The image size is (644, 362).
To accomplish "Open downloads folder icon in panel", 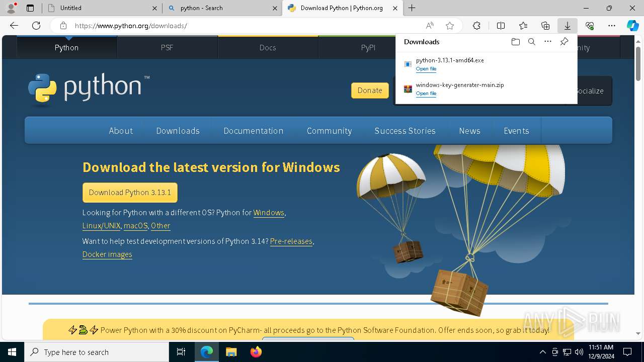I will [x=515, y=42].
